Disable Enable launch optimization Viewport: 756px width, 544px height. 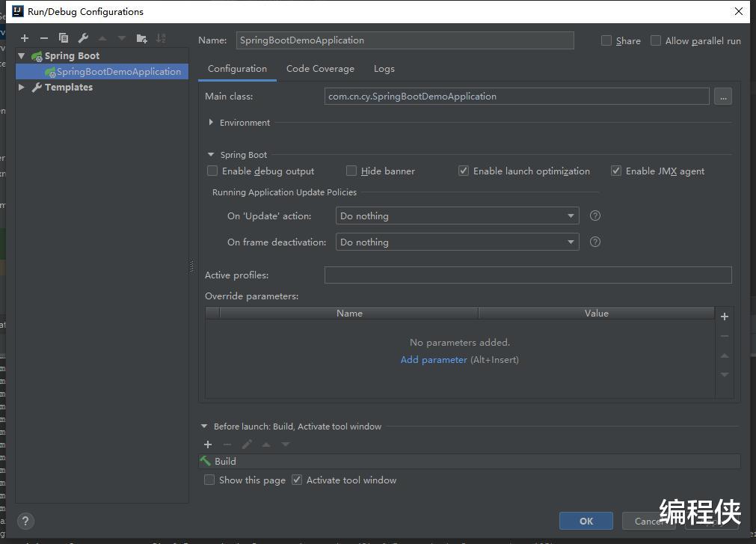[464, 171]
